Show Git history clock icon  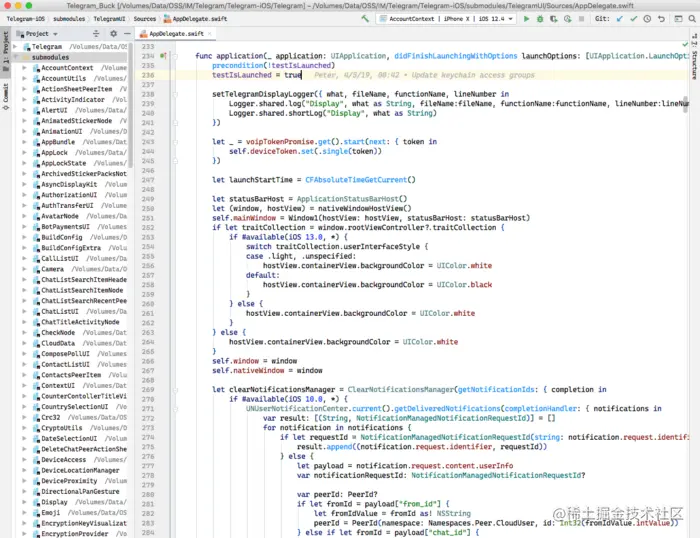(x=647, y=19)
